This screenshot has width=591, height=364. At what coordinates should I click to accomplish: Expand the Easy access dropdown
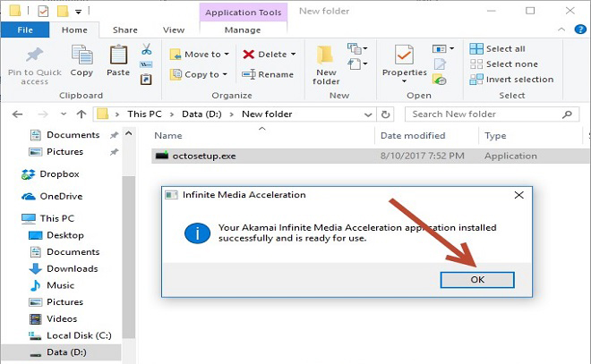point(357,64)
